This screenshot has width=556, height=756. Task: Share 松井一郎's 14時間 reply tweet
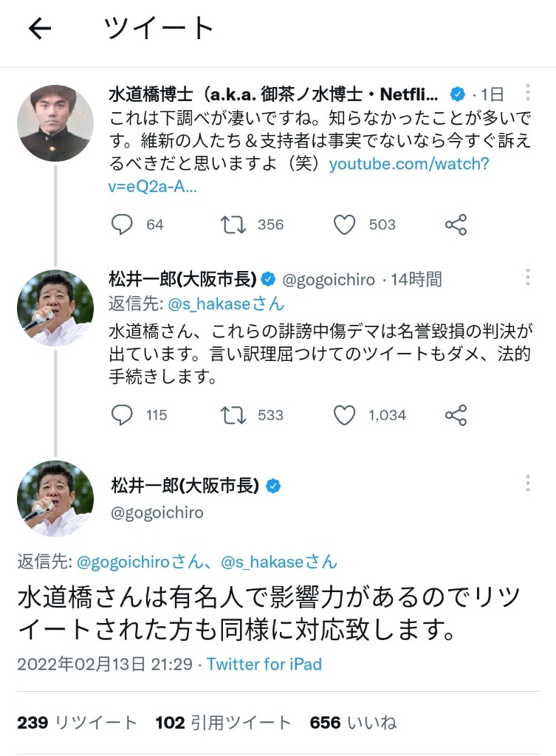point(456,415)
